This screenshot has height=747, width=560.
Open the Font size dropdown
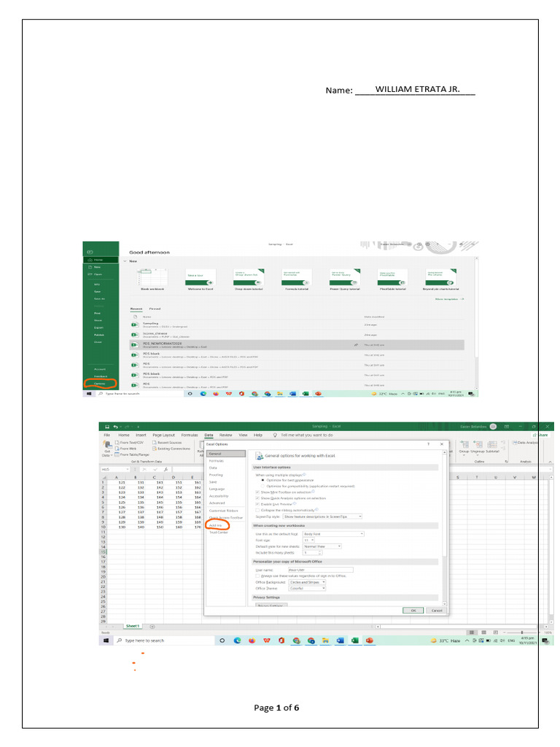(x=308, y=541)
